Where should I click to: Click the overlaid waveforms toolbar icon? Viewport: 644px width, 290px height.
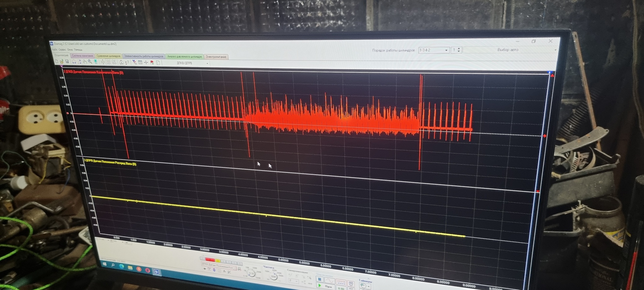(x=114, y=62)
